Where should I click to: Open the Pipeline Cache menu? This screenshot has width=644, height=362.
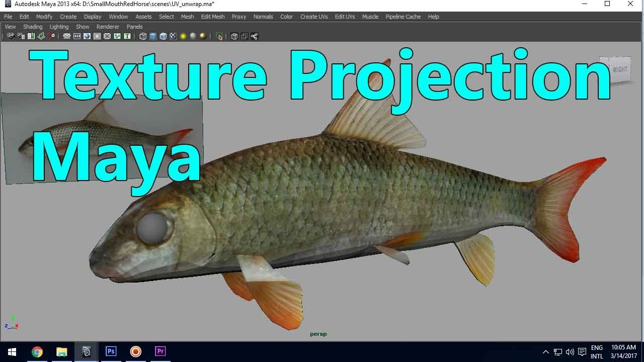(x=403, y=17)
